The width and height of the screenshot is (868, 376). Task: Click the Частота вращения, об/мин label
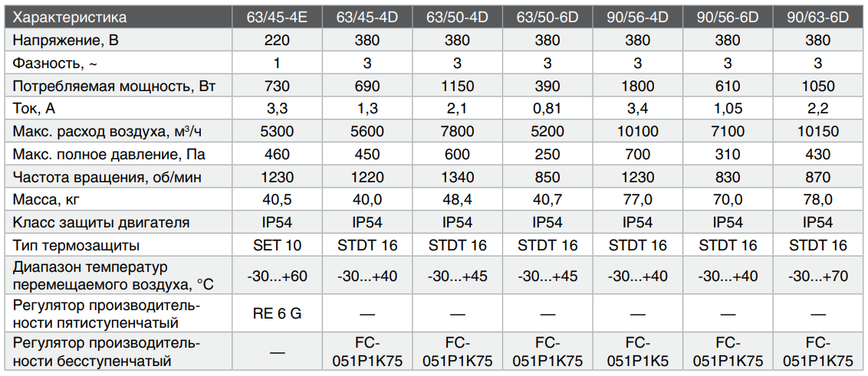107,178
